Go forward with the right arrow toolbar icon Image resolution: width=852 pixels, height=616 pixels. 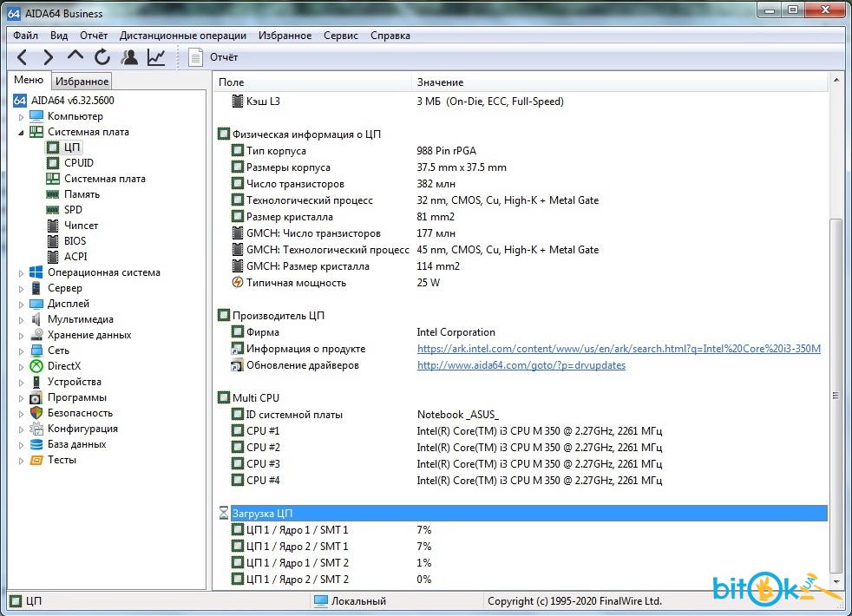tap(49, 57)
